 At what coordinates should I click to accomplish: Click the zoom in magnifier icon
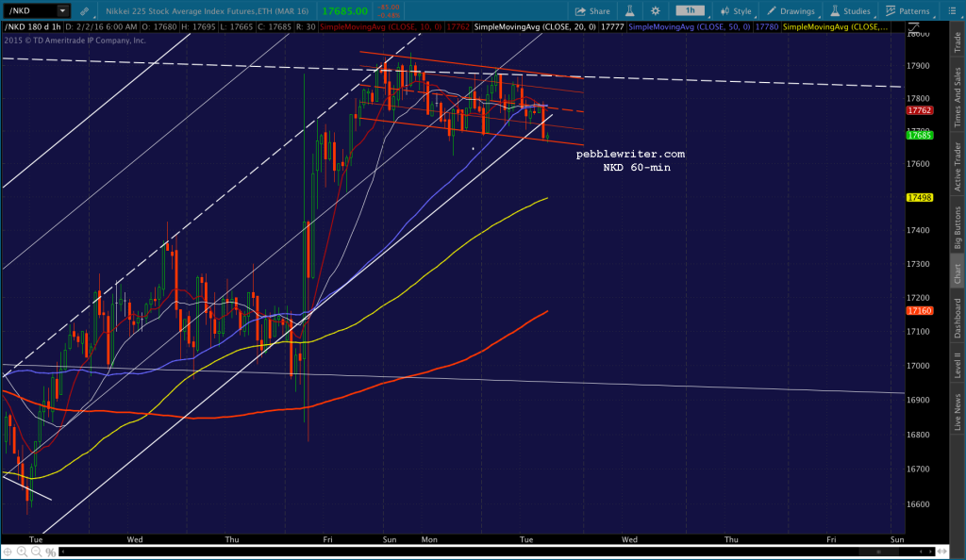pos(23,552)
